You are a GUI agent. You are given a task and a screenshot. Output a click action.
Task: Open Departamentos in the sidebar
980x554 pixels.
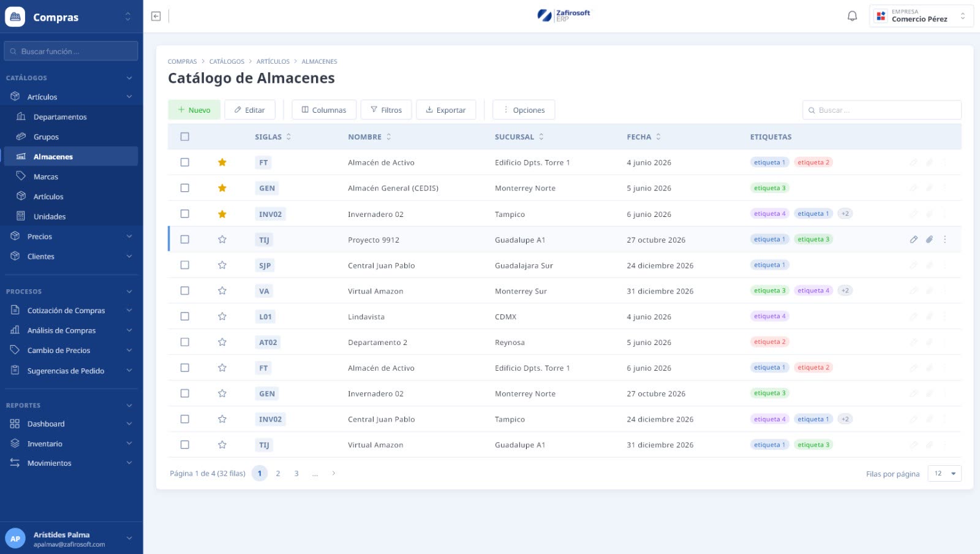pyautogui.click(x=71, y=117)
